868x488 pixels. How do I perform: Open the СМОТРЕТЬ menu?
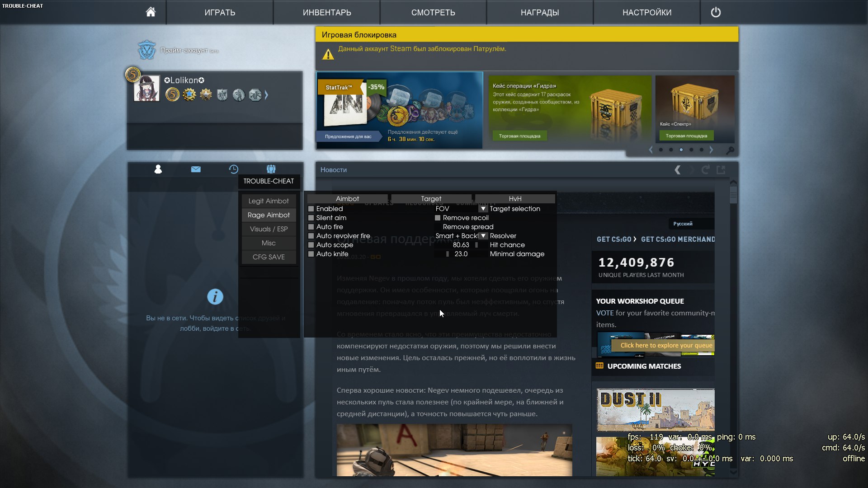pyautogui.click(x=433, y=12)
